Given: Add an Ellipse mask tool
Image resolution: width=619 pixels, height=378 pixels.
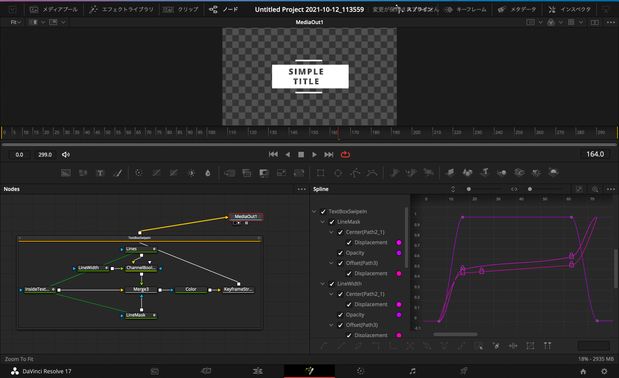Looking at the screenshot, I should (x=338, y=172).
